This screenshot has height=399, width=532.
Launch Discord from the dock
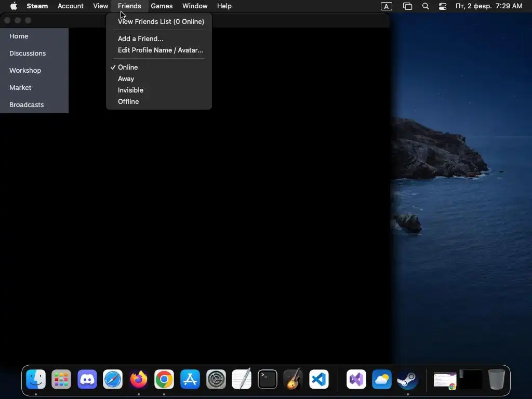click(87, 379)
